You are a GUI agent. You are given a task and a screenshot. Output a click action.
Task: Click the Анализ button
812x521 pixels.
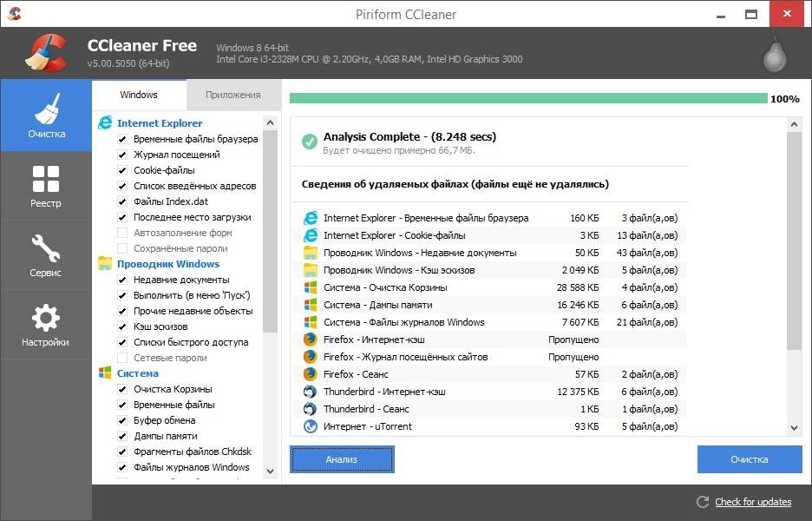342,459
